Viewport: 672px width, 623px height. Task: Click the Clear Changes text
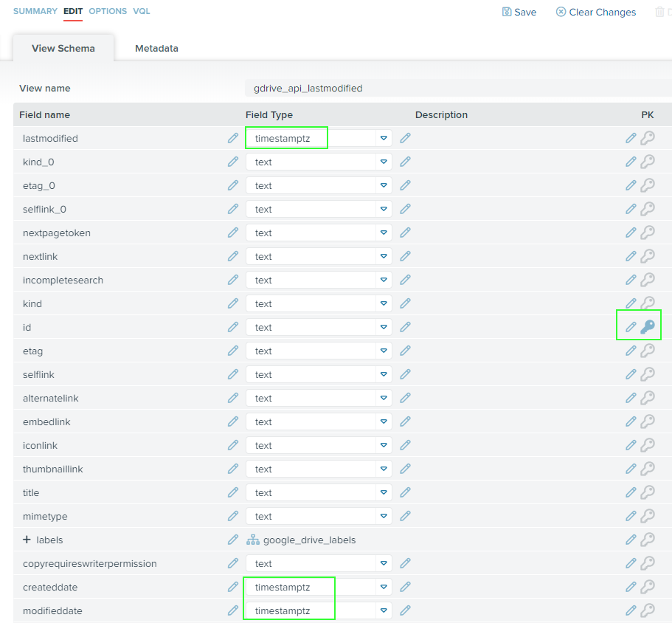point(602,12)
